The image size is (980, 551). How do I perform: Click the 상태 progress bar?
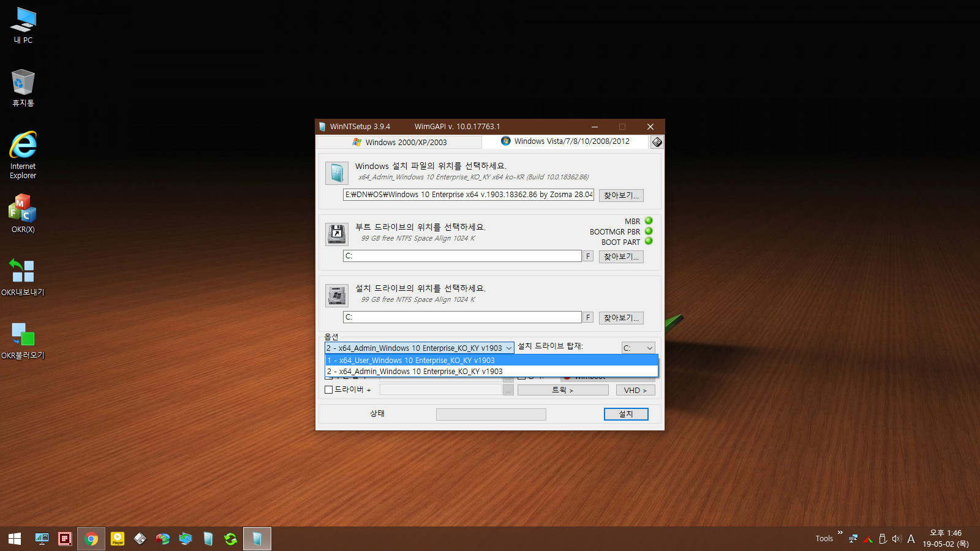click(x=491, y=414)
